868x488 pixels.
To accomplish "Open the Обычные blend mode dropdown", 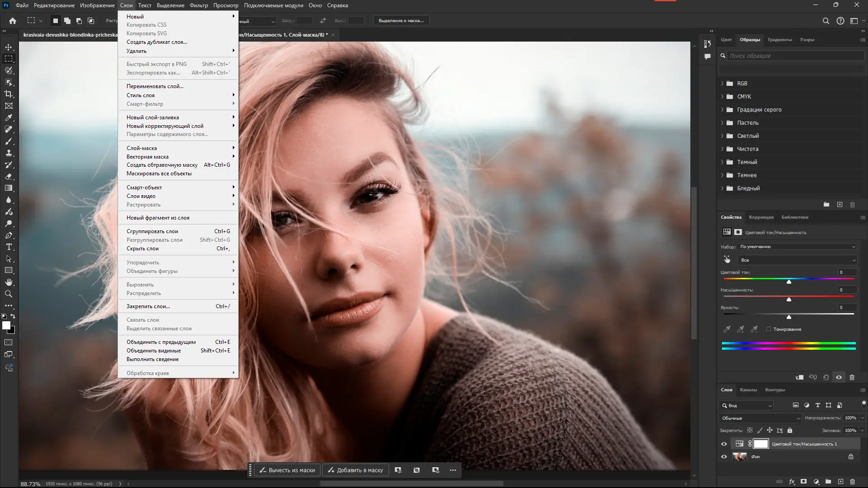I will [759, 418].
